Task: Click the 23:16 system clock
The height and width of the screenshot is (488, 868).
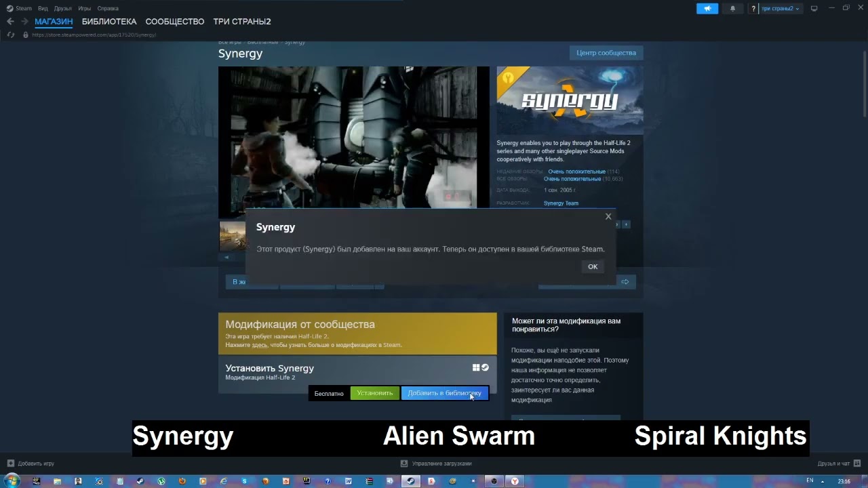Action: click(844, 481)
